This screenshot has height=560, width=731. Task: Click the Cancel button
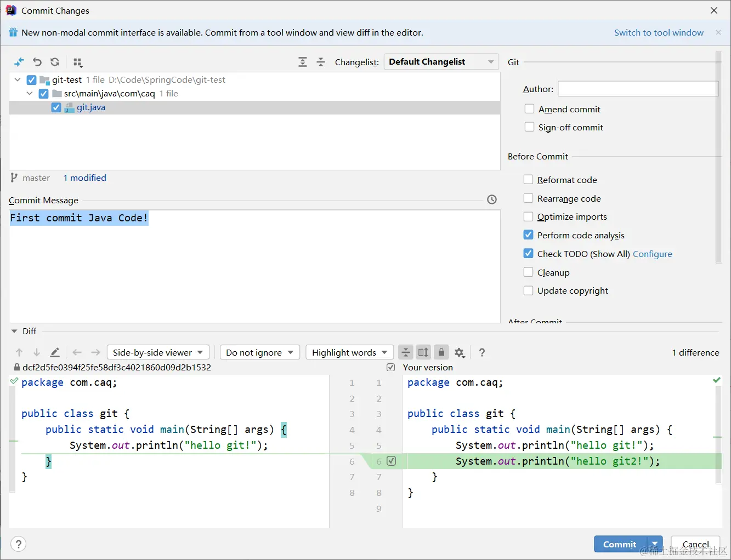point(695,544)
